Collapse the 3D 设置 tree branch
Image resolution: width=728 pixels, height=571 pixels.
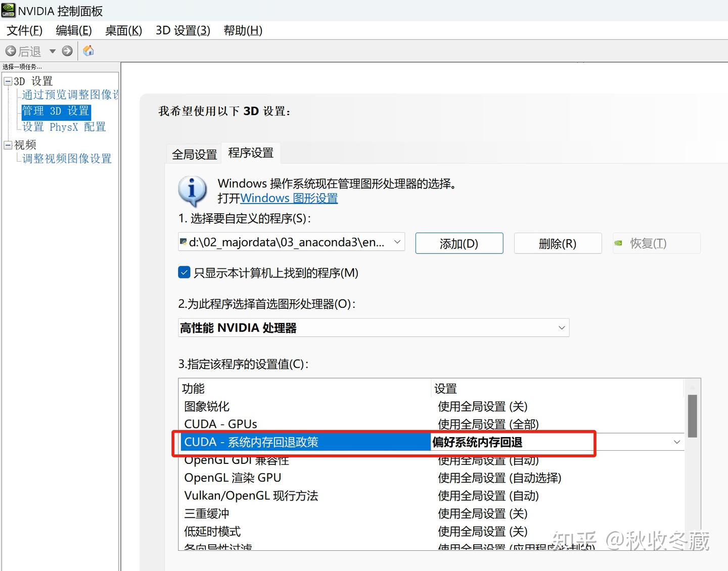[x=8, y=80]
